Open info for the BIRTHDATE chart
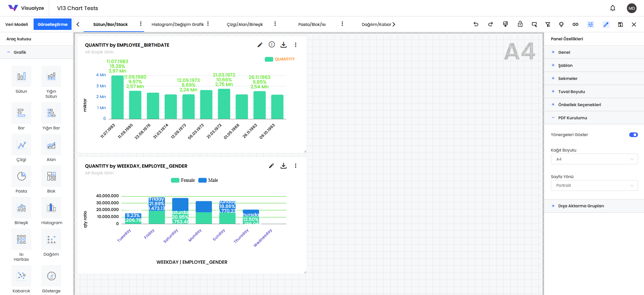 tap(272, 45)
